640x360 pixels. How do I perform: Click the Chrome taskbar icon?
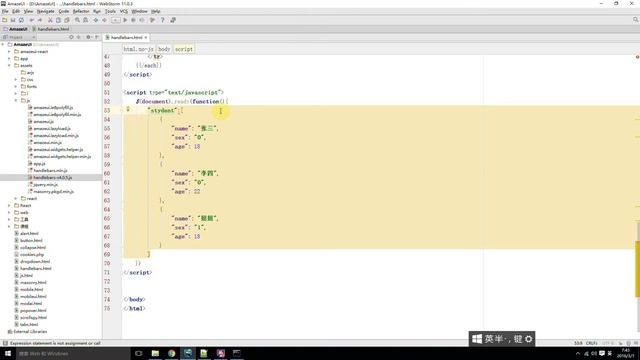tap(171, 353)
